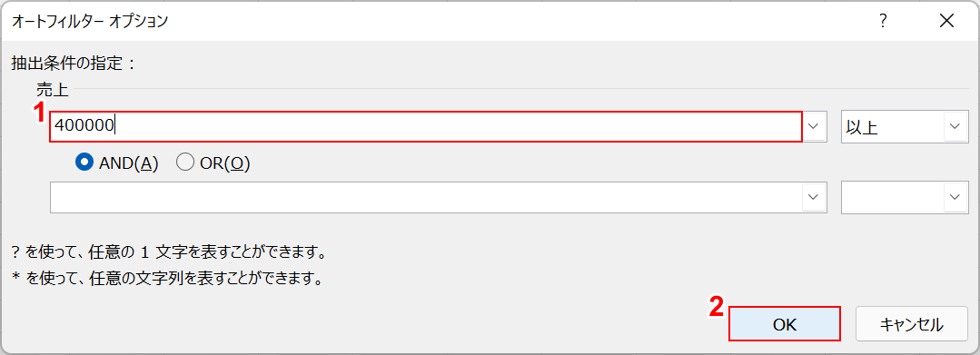Click the ? help icon in title bar
This screenshot has height=355, width=980.
point(883,21)
